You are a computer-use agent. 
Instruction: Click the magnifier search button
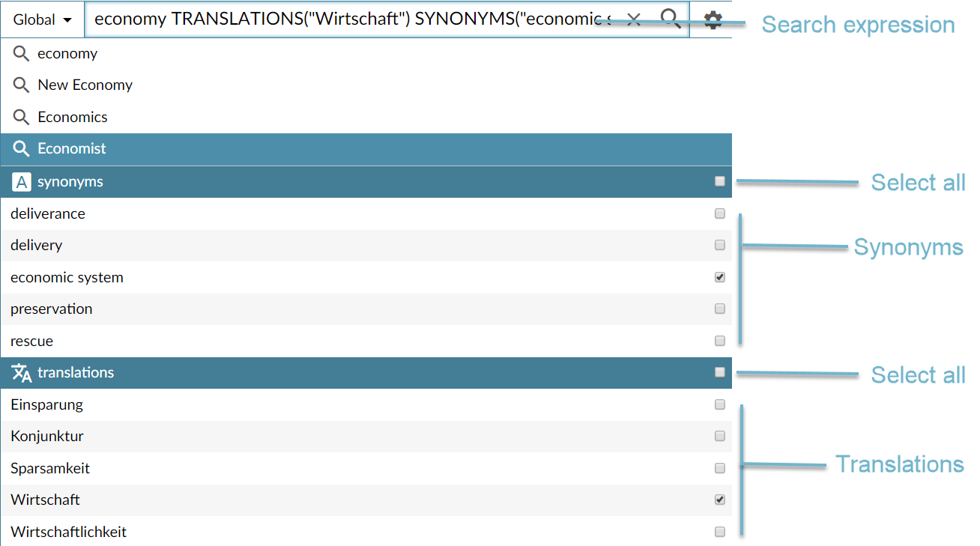[670, 19]
